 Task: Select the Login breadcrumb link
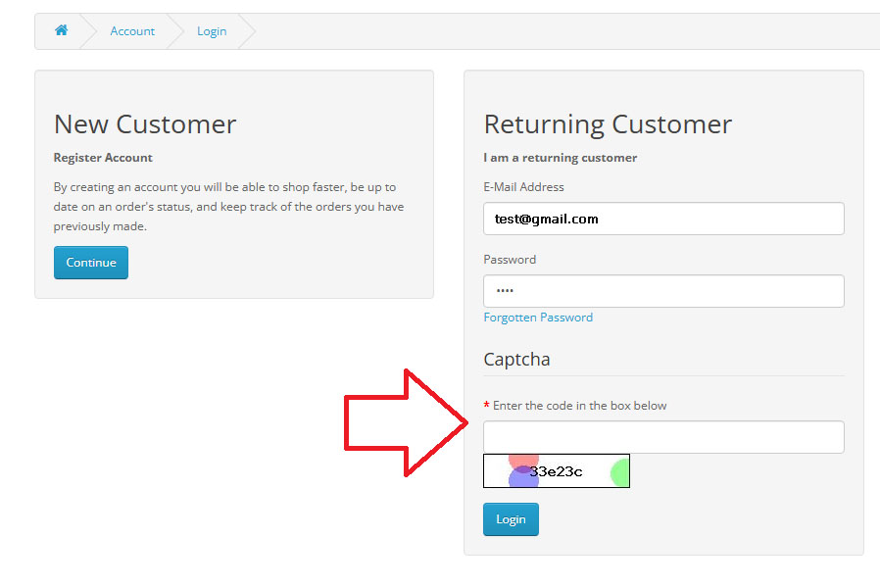click(212, 31)
